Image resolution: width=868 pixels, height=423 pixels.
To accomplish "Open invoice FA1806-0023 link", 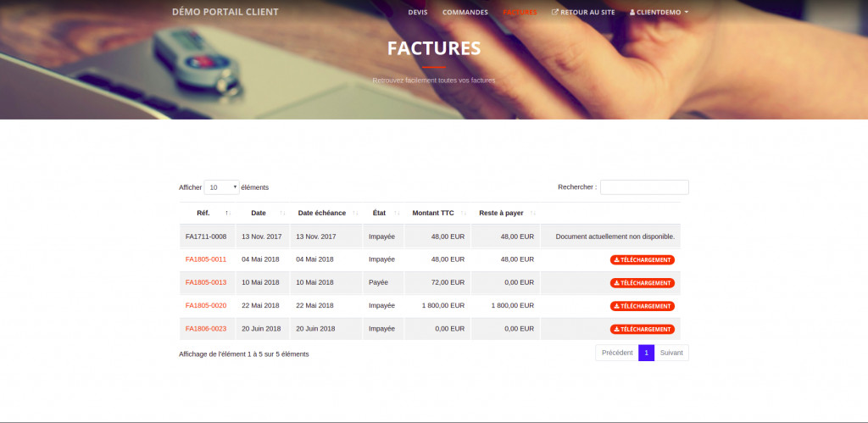I will 206,329.
